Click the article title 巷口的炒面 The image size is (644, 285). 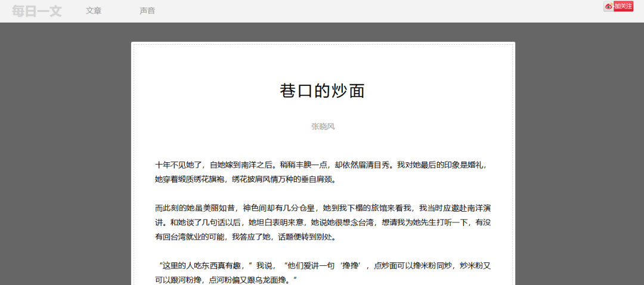pyautogui.click(x=323, y=91)
